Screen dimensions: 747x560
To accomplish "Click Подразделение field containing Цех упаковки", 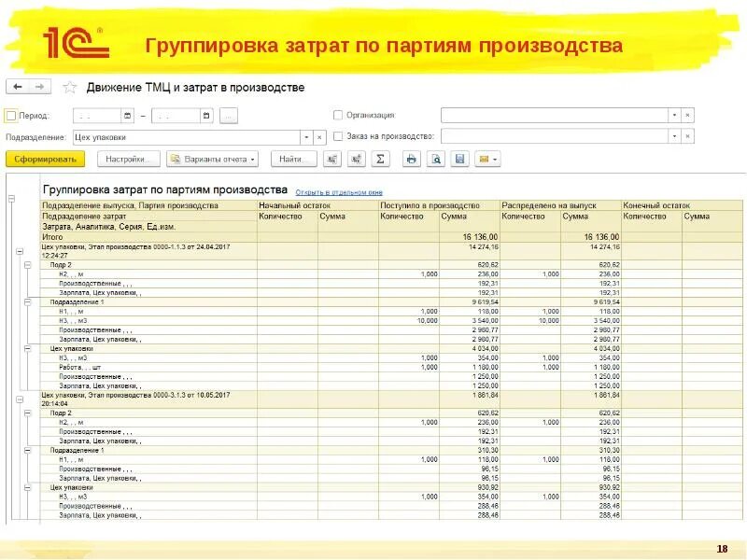I will pyautogui.click(x=187, y=137).
